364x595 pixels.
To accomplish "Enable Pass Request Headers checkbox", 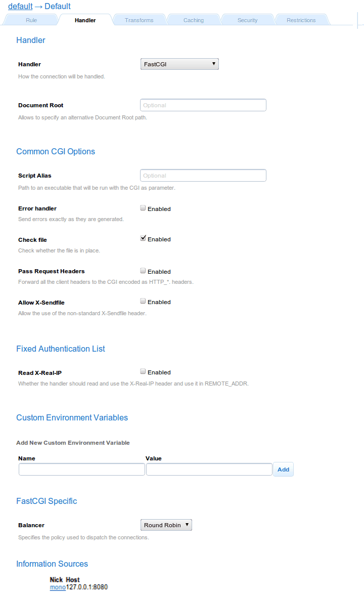I will pyautogui.click(x=143, y=271).
